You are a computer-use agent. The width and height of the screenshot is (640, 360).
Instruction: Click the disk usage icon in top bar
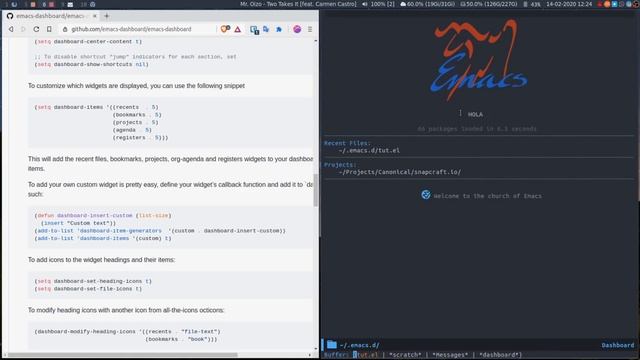463,4
